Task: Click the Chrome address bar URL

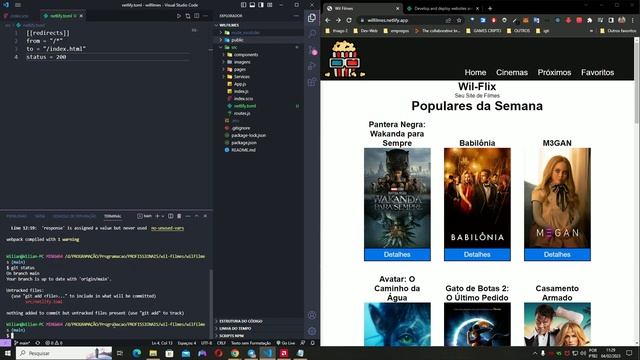Action: click(387, 20)
